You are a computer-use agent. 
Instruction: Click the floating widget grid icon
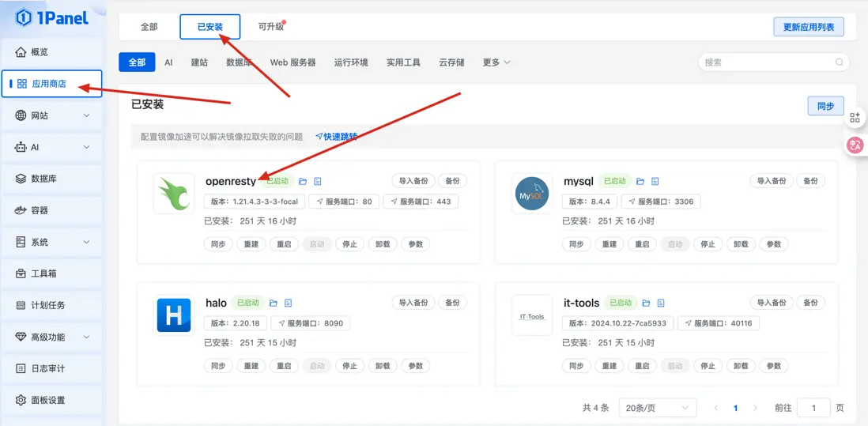[x=855, y=117]
